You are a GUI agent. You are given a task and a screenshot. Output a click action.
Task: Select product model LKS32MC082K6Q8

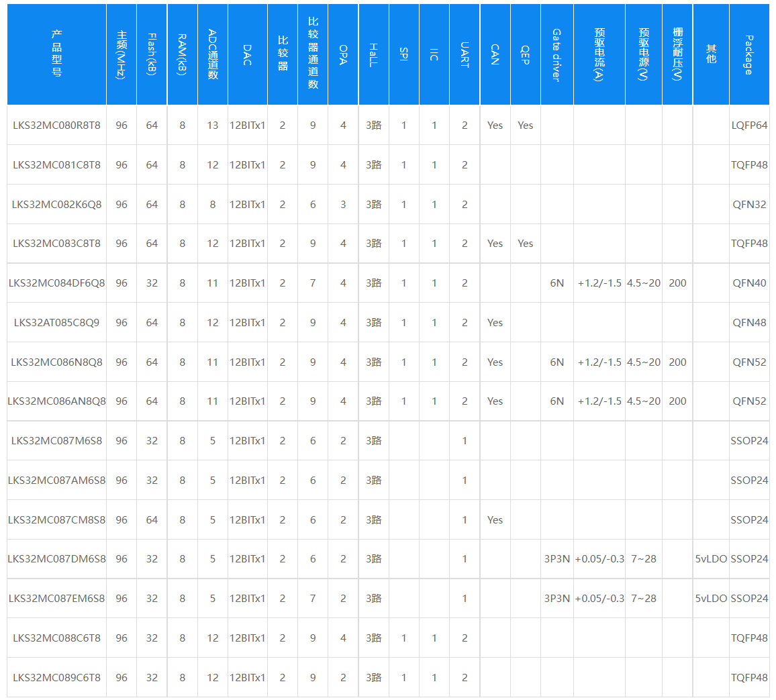tap(56, 204)
